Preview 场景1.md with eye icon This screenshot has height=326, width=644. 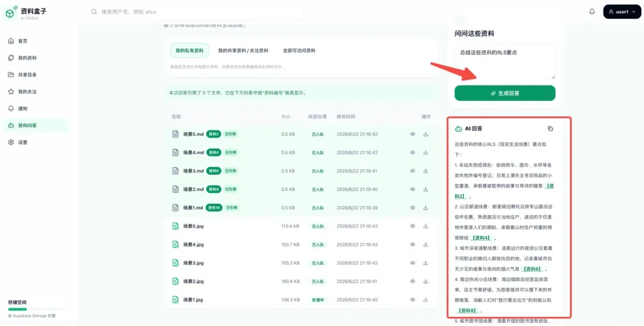tap(413, 208)
